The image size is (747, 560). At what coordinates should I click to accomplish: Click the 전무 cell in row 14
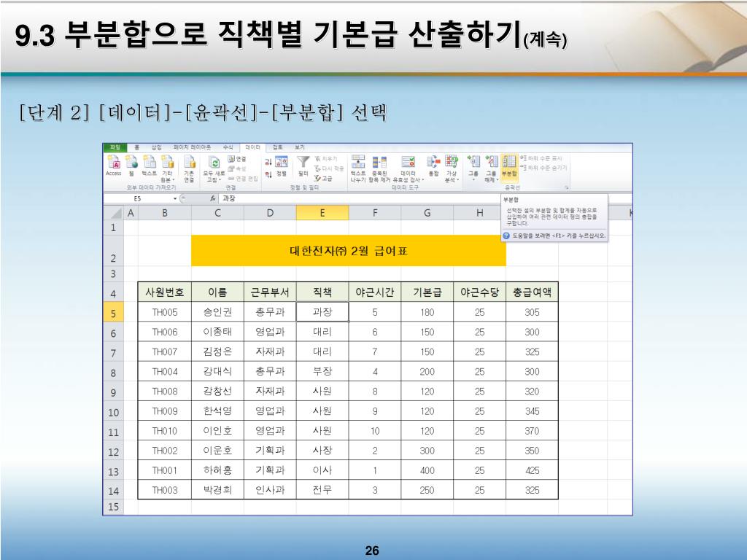pyautogui.click(x=322, y=490)
